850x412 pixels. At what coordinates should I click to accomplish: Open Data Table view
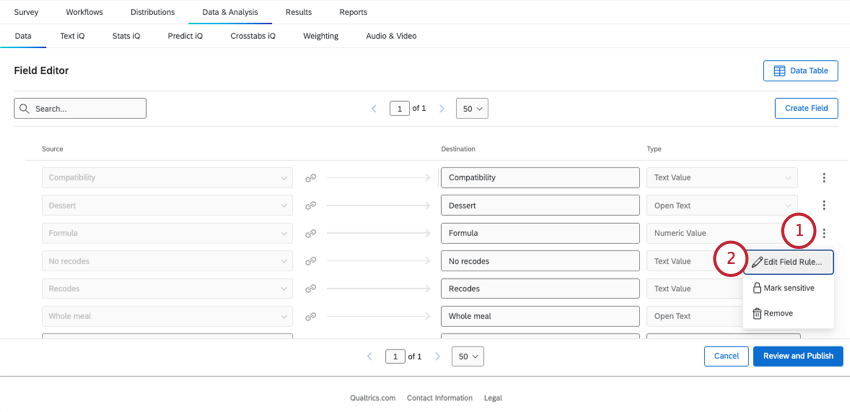[x=800, y=71]
